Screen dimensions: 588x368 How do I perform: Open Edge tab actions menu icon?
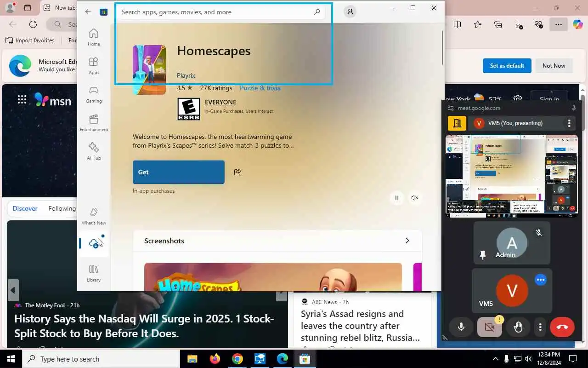coord(27,8)
